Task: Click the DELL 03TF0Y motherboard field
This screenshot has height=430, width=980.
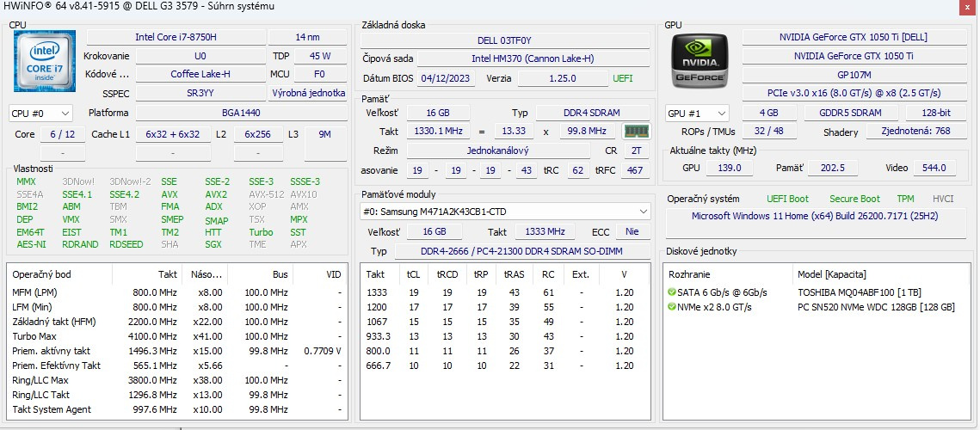Action: pyautogui.click(x=504, y=40)
